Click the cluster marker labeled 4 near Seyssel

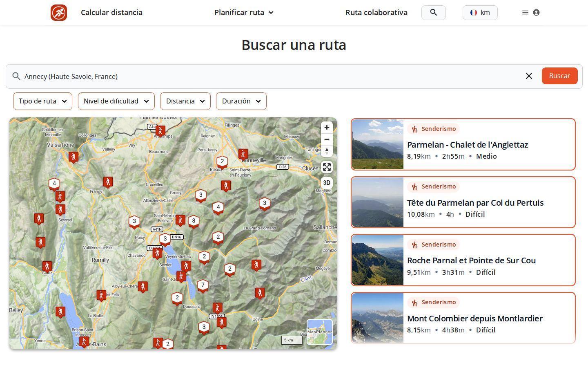54,184
